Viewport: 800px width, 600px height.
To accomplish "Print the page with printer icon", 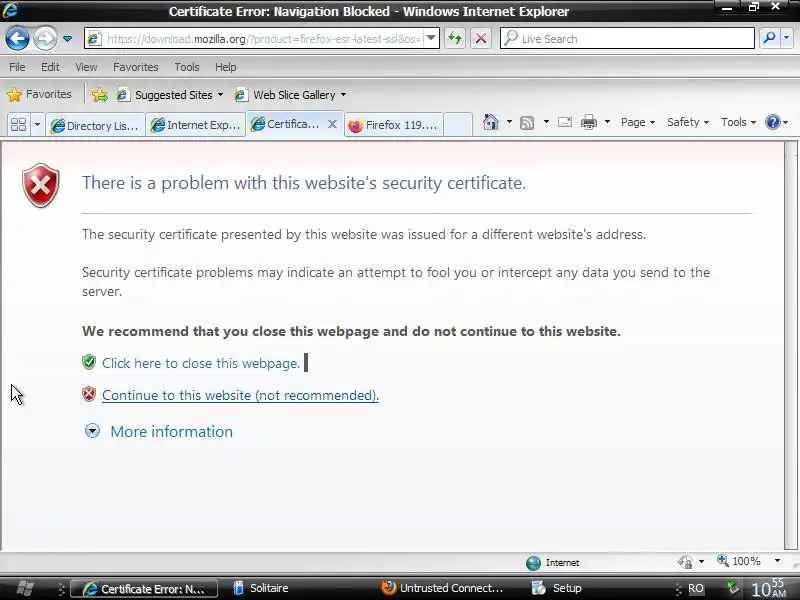I will 589,122.
